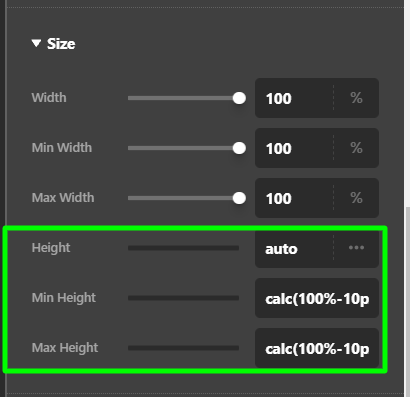Click the Max Height property label
Screen dimensions: 410x397
pos(65,348)
